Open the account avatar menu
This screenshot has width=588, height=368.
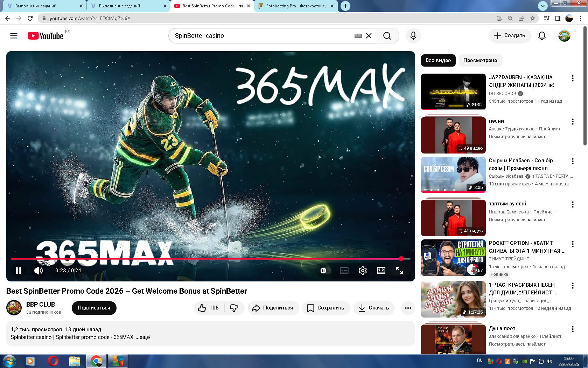point(564,36)
